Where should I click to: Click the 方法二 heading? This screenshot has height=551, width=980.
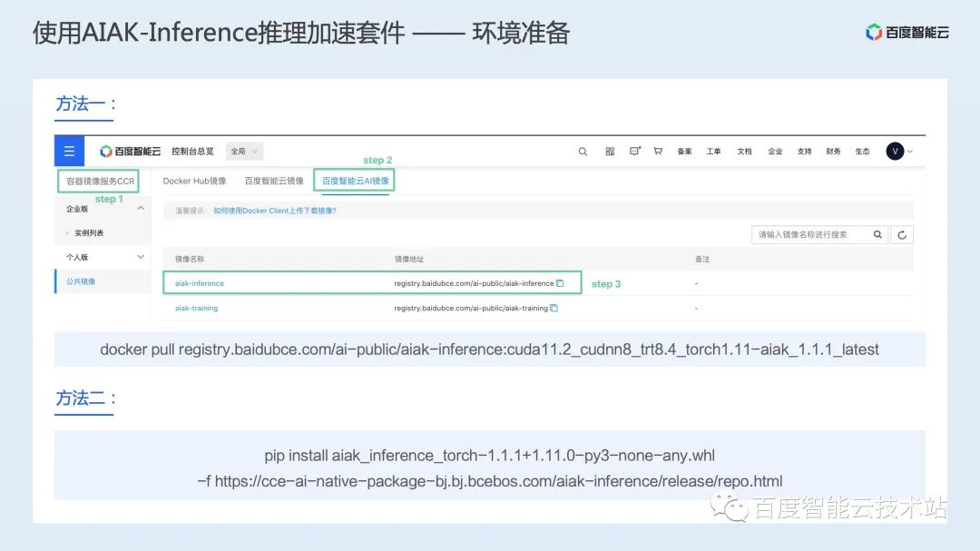tap(85, 398)
